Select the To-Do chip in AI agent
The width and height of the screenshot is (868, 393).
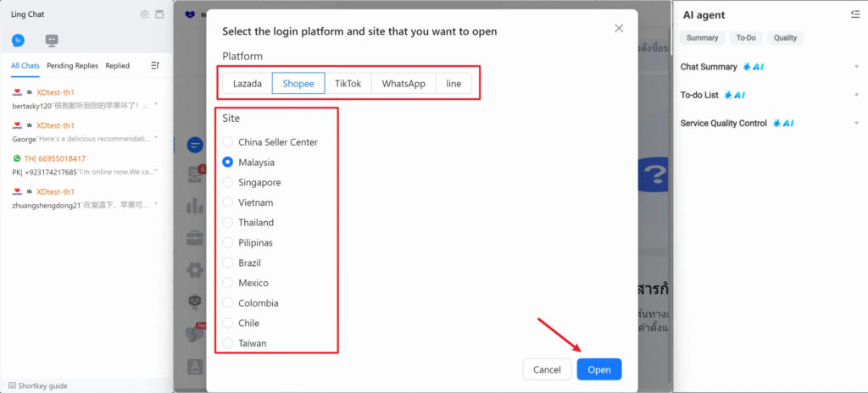click(746, 37)
